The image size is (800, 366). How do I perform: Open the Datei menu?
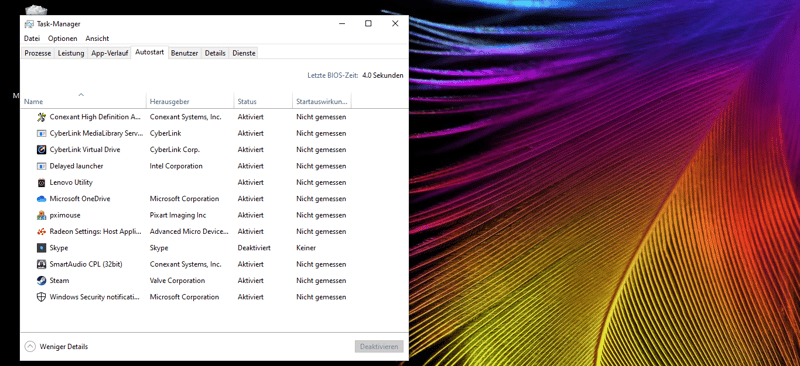(x=32, y=38)
